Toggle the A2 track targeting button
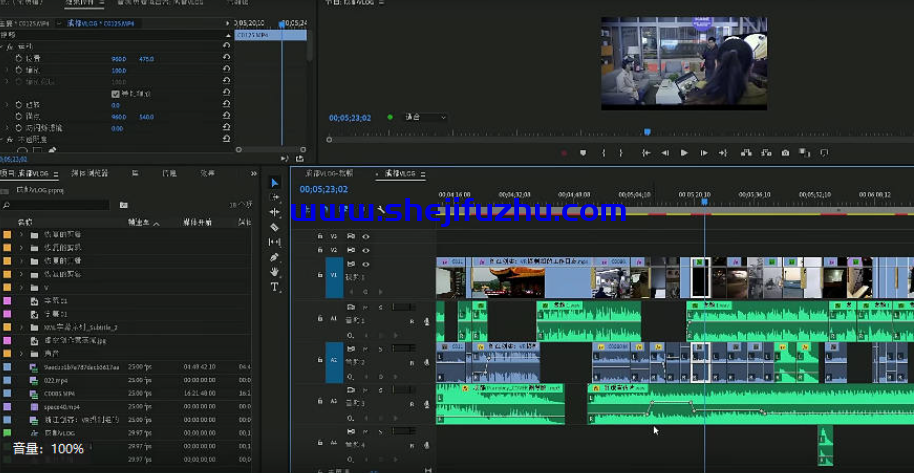This screenshot has width=914, height=473. point(334,360)
